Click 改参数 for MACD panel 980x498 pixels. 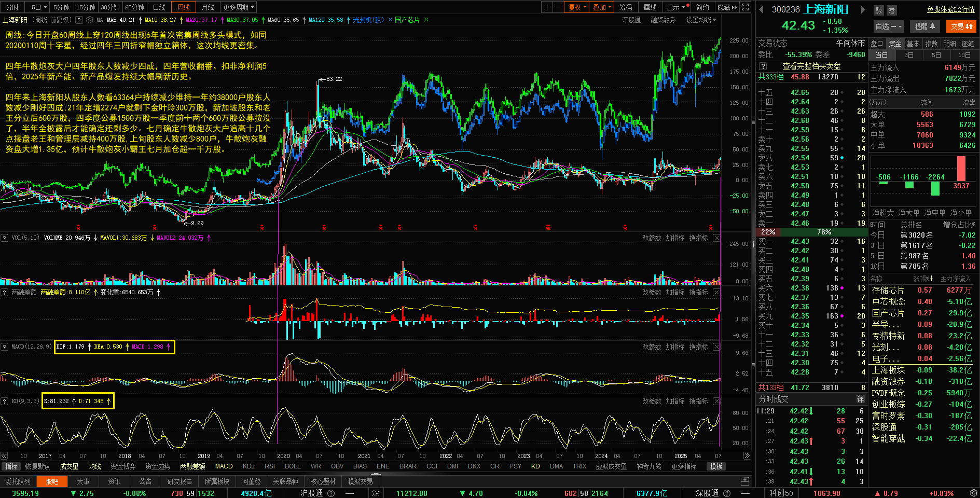[652, 347]
